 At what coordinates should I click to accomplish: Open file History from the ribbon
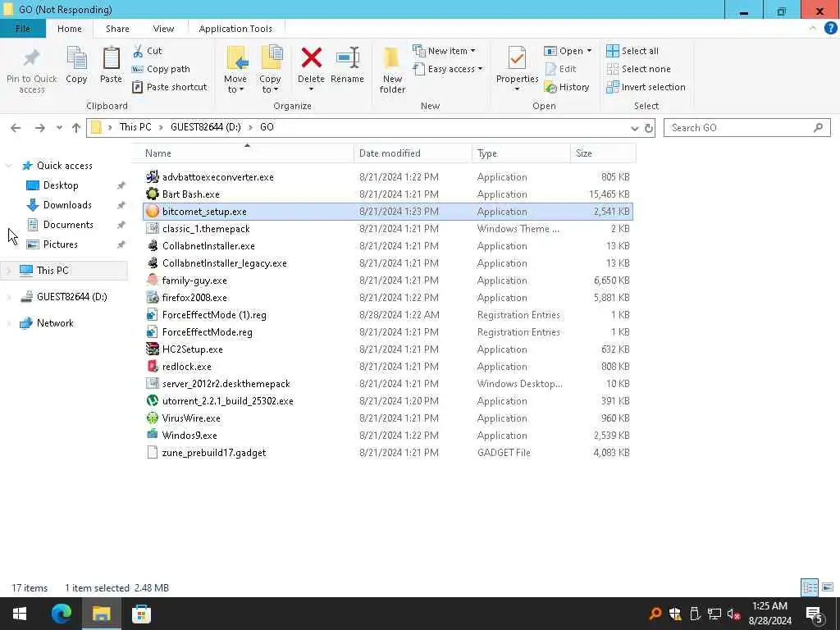[567, 87]
